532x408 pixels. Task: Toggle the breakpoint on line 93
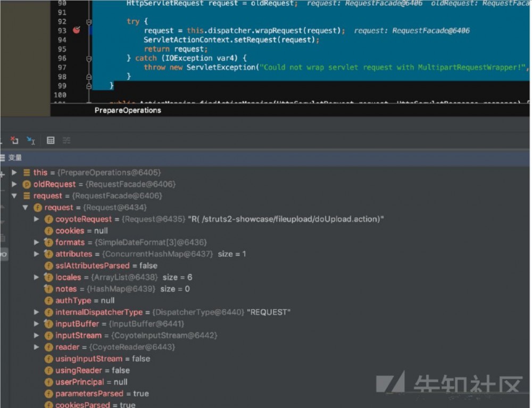pyautogui.click(x=77, y=30)
